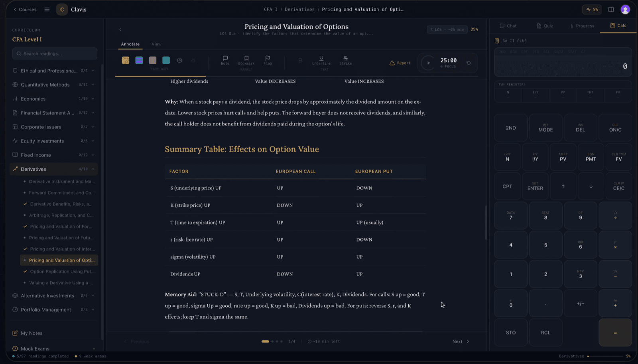The width and height of the screenshot is (638, 364).
Task: Focus the Search readings field
Action: tap(55, 54)
